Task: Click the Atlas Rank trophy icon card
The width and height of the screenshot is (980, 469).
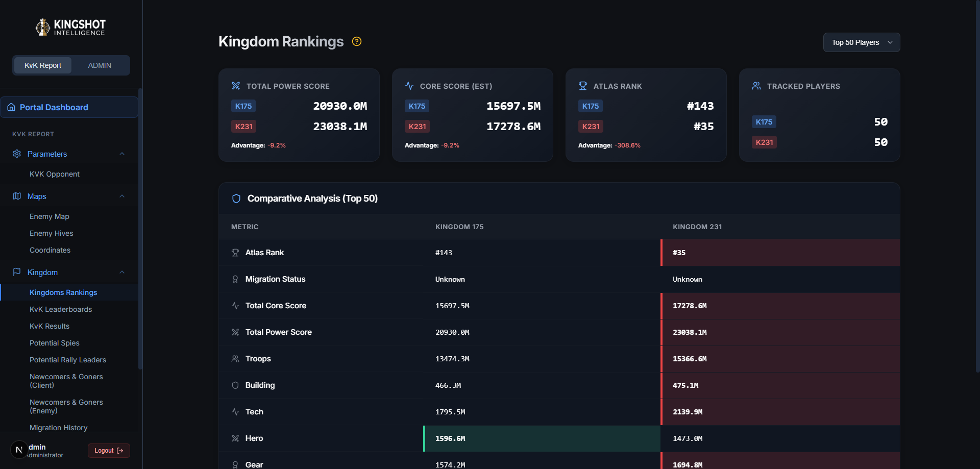Action: pyautogui.click(x=583, y=86)
